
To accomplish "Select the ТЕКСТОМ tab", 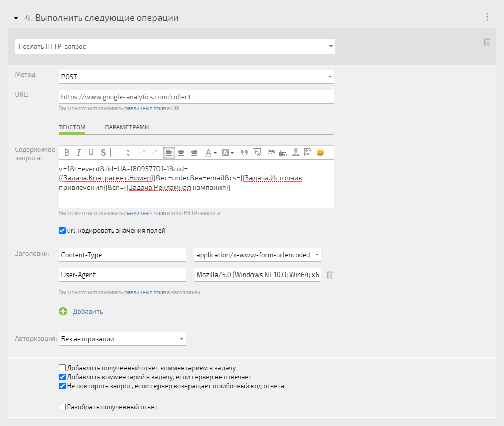I will tap(72, 127).
